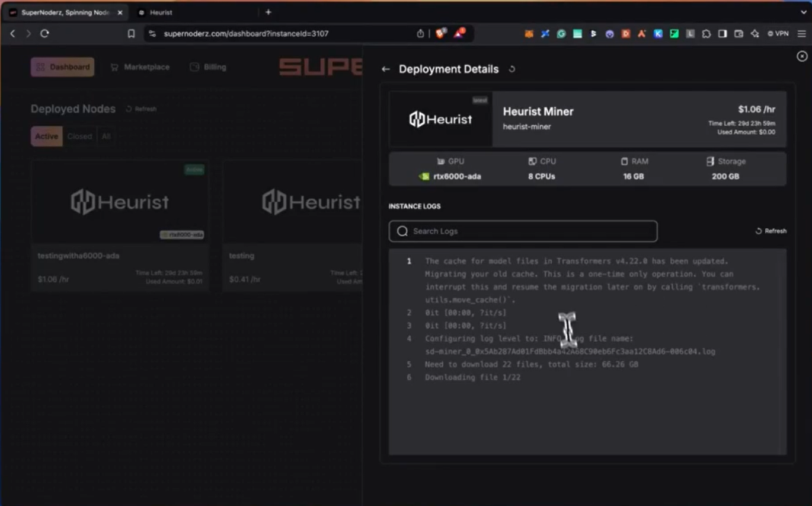Screen dimensions: 812x506
Task: Click the 'Downloading file 1/22' log line
Action: 472,377
